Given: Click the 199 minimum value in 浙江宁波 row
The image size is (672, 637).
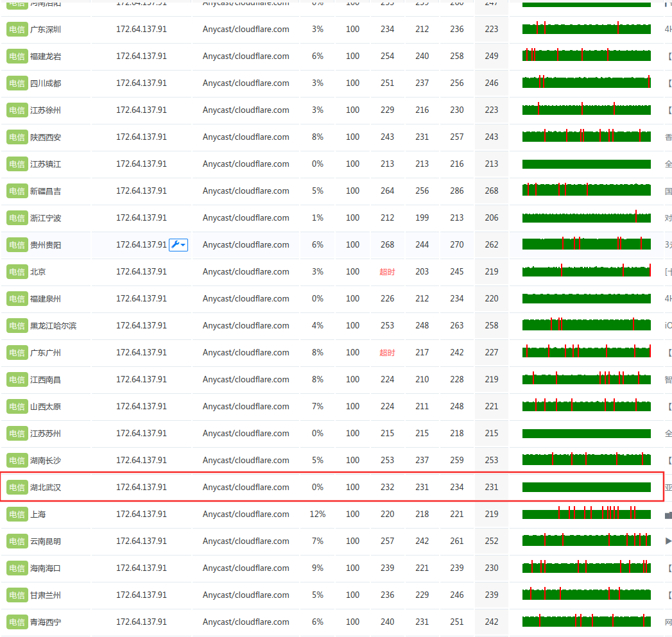Looking at the screenshot, I should tap(422, 217).
